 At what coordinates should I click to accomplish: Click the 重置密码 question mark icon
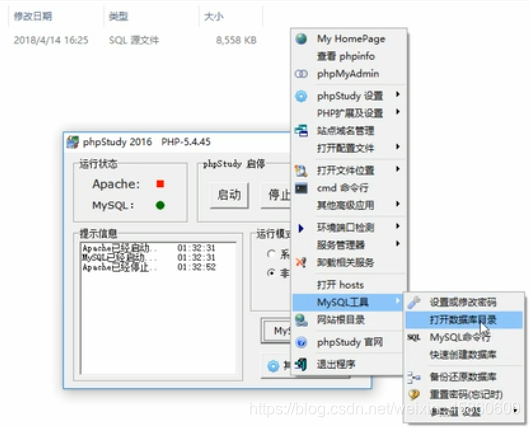[x=414, y=395]
